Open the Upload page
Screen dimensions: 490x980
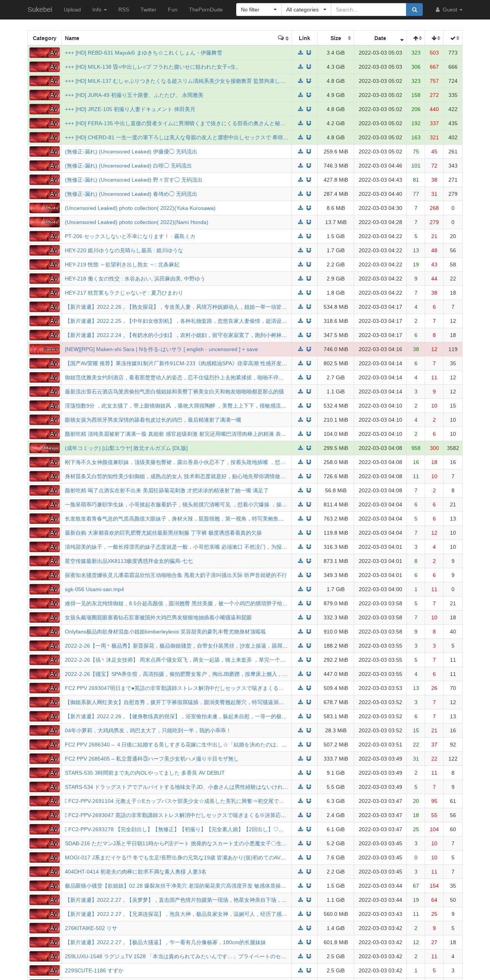(72, 10)
